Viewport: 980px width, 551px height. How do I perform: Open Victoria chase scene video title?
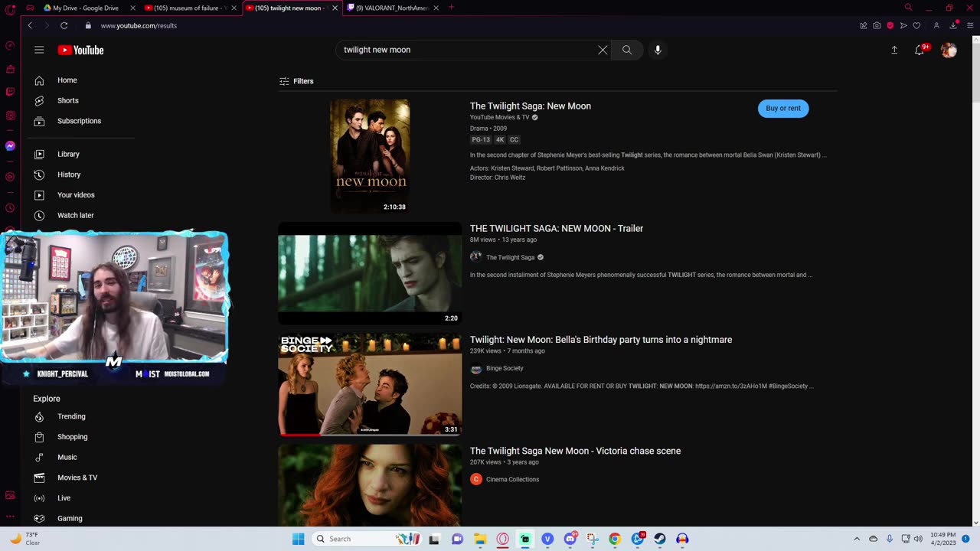click(575, 451)
